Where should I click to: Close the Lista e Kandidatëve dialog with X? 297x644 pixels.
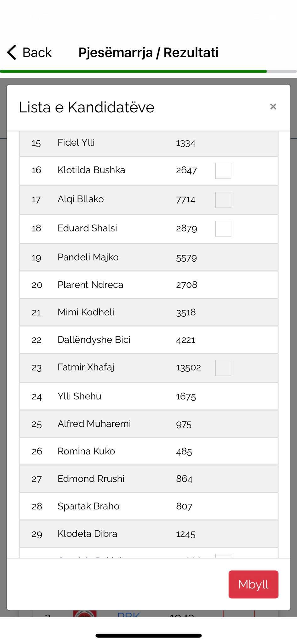pos(273,107)
